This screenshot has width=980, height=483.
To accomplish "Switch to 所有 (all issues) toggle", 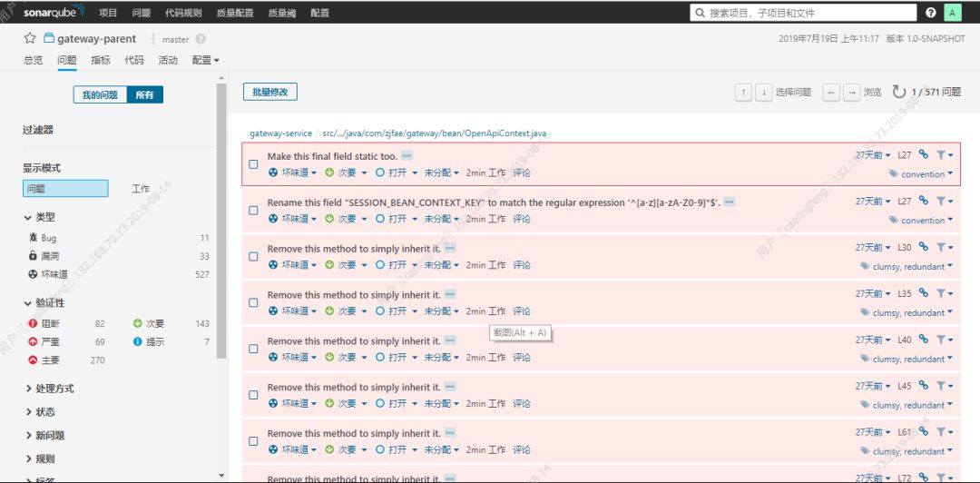I will pos(144,95).
